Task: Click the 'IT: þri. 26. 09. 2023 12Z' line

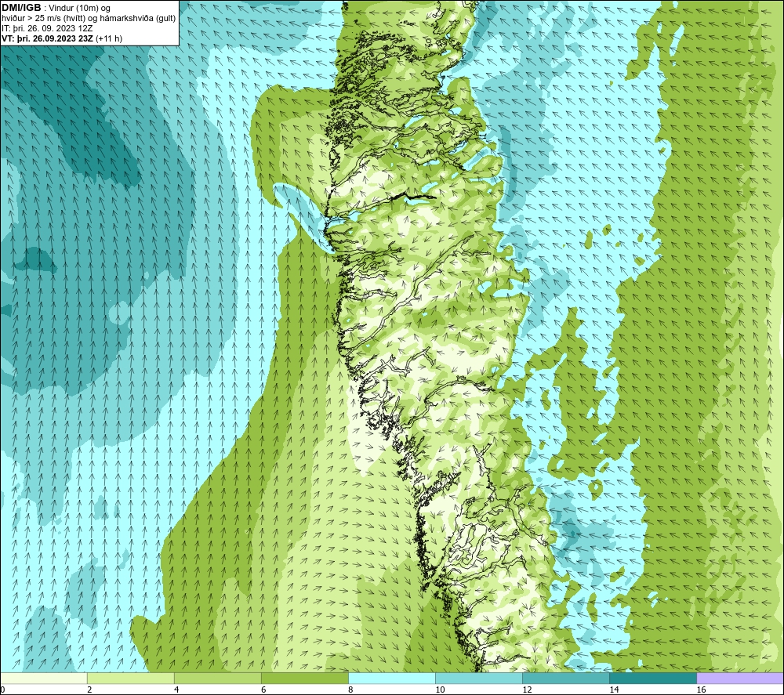Action: click(x=47, y=28)
